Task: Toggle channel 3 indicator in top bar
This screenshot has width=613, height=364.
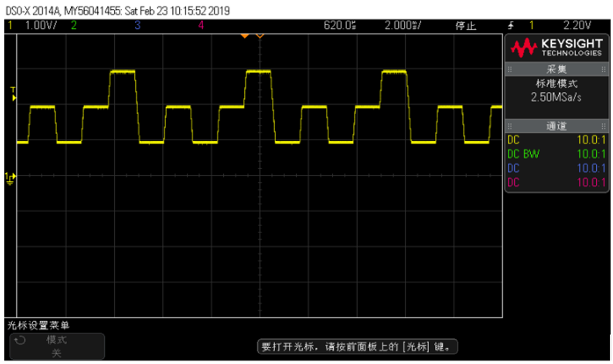Action: pyautogui.click(x=137, y=26)
